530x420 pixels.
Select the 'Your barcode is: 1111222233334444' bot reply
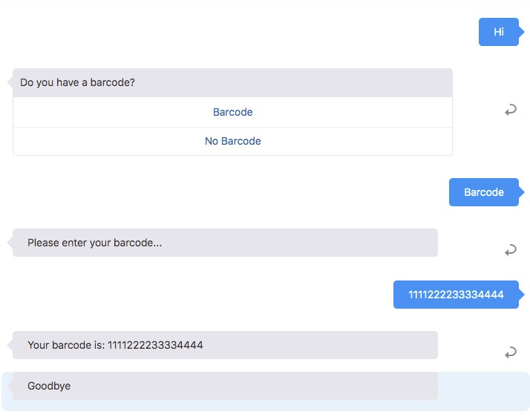tap(115, 345)
